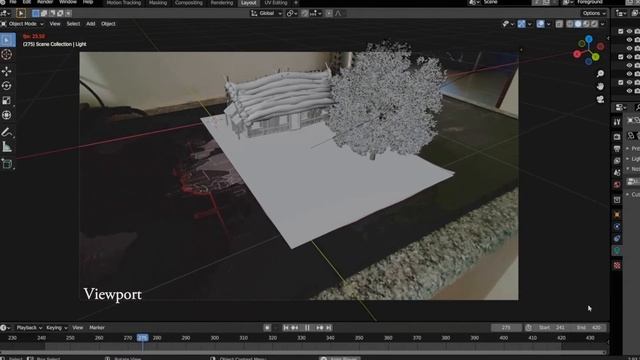Image resolution: width=640 pixels, height=360 pixels.
Task: Open the overlays dropdown arrow
Action: tap(549, 24)
